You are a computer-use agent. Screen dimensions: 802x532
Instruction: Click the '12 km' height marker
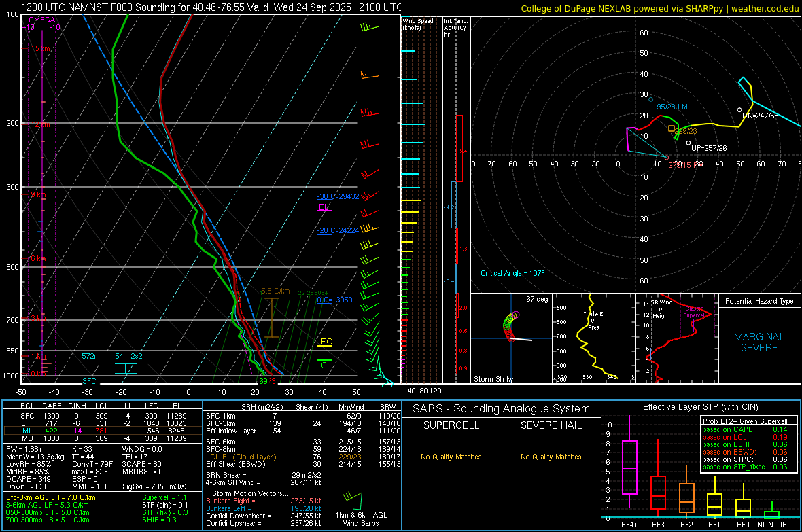(40, 125)
